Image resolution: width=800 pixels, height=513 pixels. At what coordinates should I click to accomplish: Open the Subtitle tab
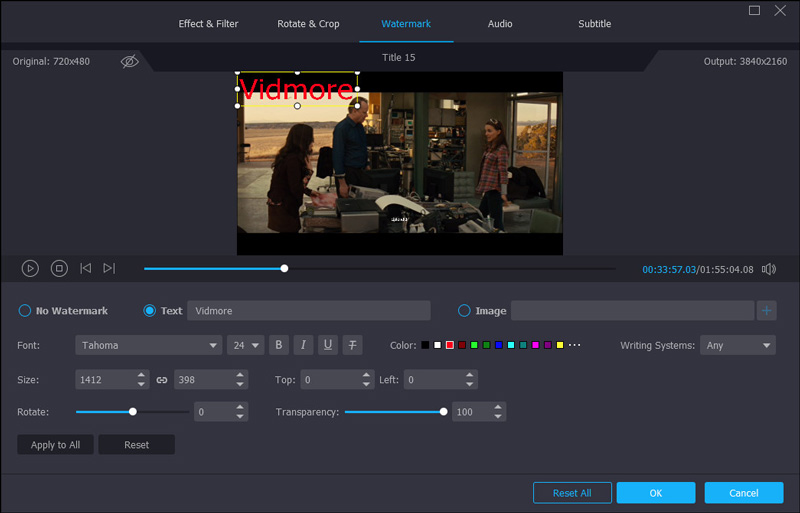(594, 24)
